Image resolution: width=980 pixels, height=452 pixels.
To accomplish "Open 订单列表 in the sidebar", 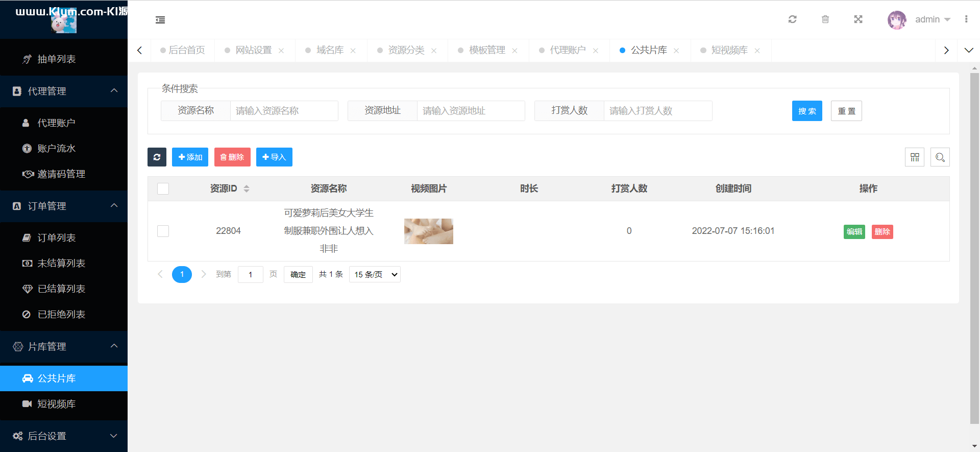I will click(x=57, y=238).
